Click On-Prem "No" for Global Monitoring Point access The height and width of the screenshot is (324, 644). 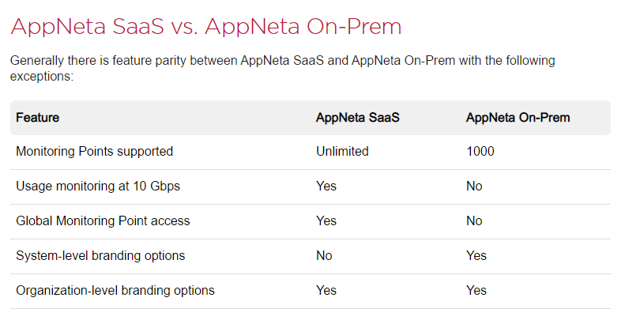(474, 220)
